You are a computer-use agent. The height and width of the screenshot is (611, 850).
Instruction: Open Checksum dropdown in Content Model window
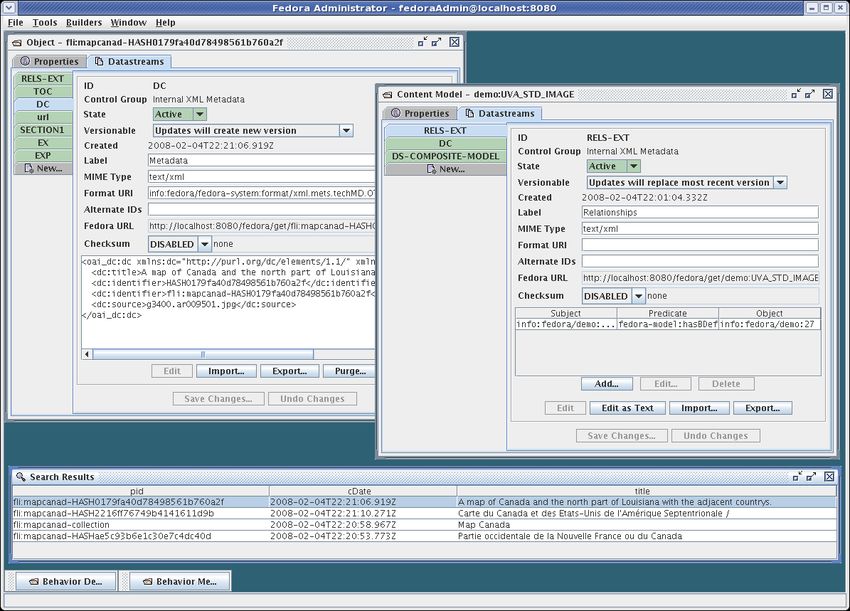639,297
